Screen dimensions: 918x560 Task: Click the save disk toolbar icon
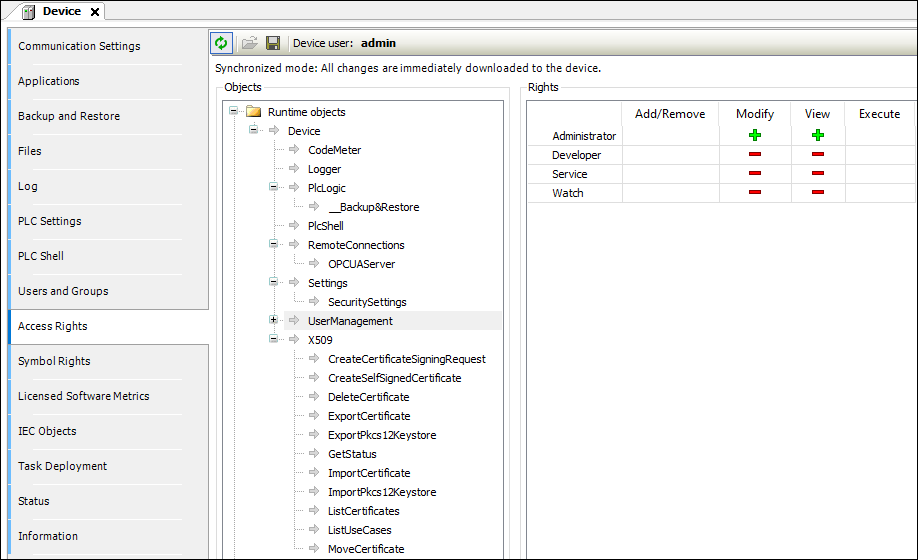(x=272, y=43)
